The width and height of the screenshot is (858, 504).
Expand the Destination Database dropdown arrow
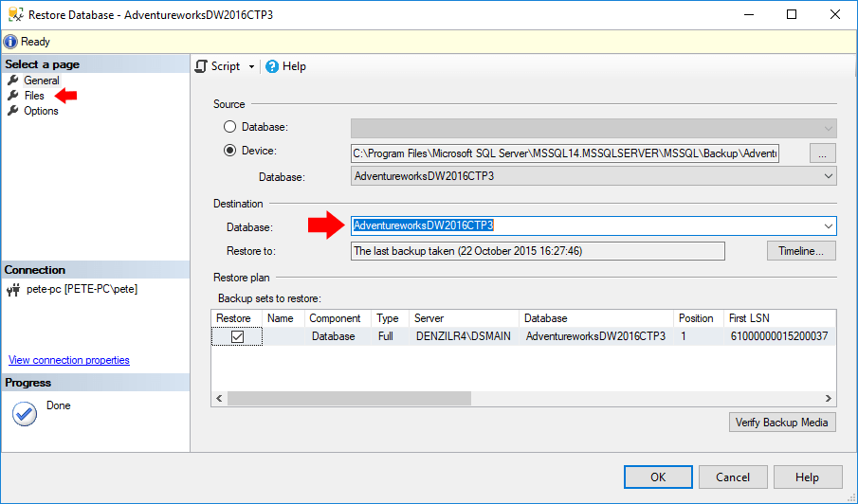pos(828,225)
